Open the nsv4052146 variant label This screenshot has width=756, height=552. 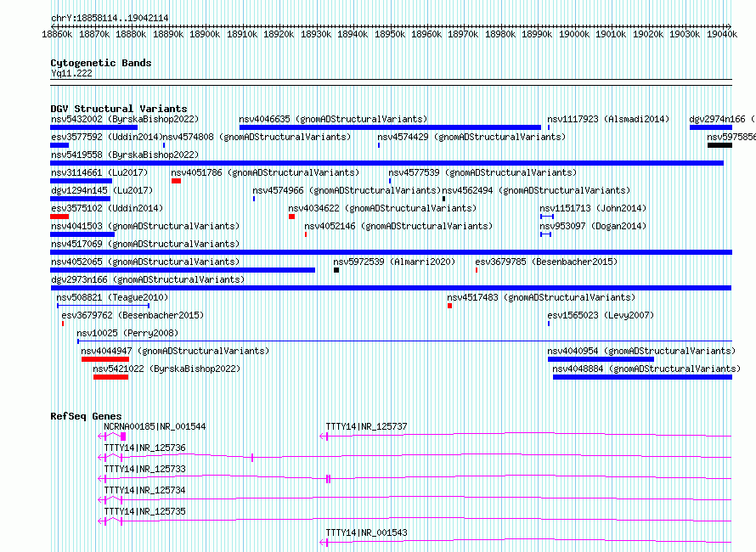tap(398, 226)
